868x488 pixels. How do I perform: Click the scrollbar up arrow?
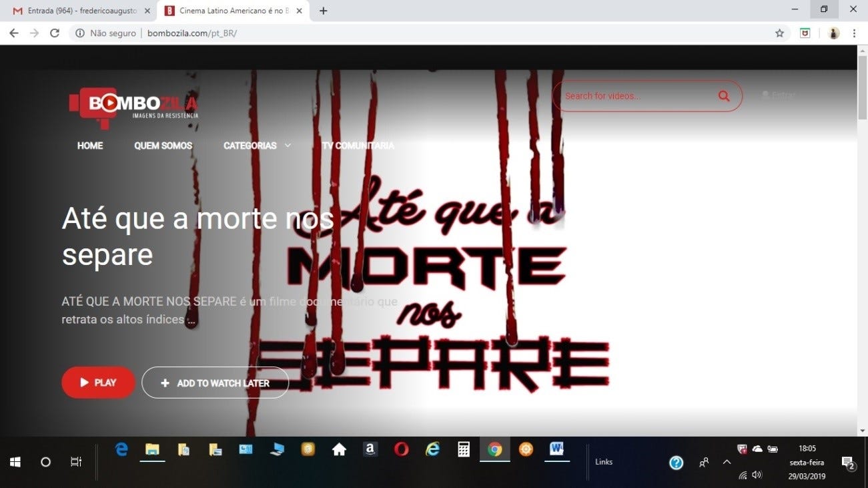click(862, 50)
